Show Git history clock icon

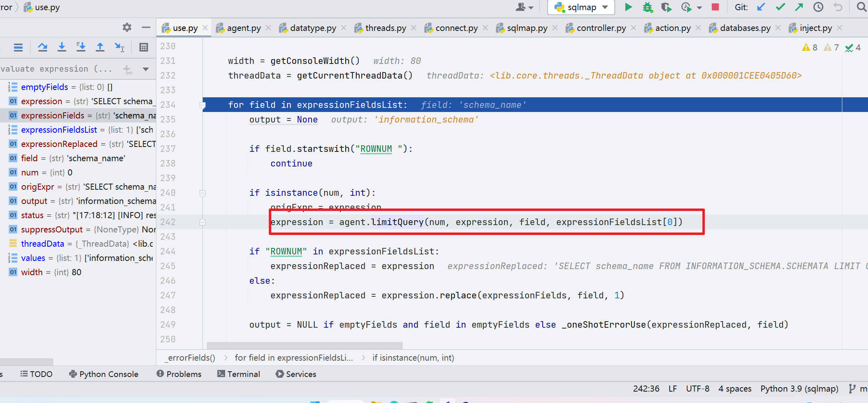coord(818,7)
